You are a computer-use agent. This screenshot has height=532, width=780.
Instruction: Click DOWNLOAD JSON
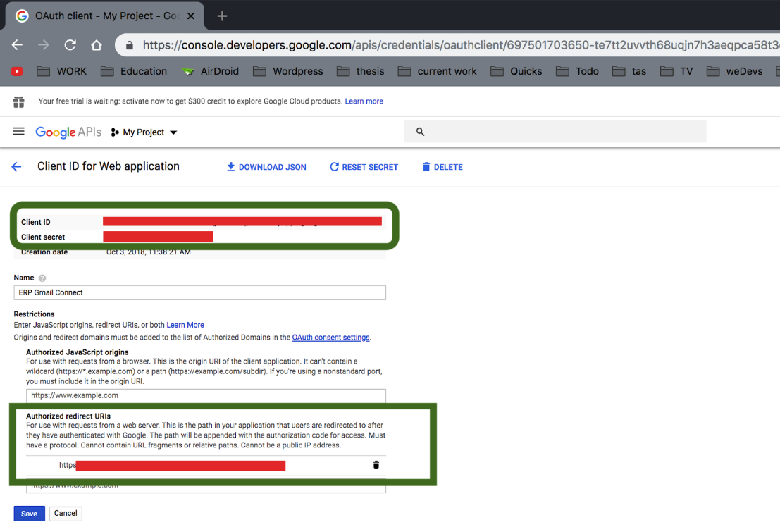(266, 167)
